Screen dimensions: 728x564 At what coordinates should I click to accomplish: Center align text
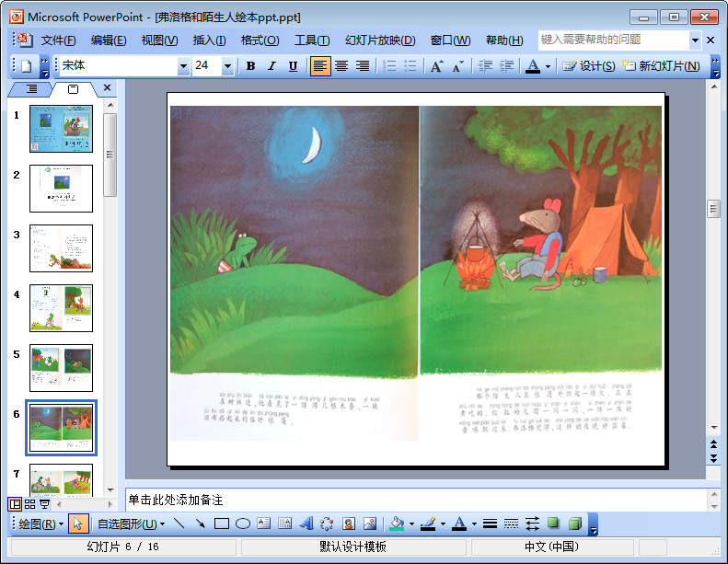pos(341,66)
